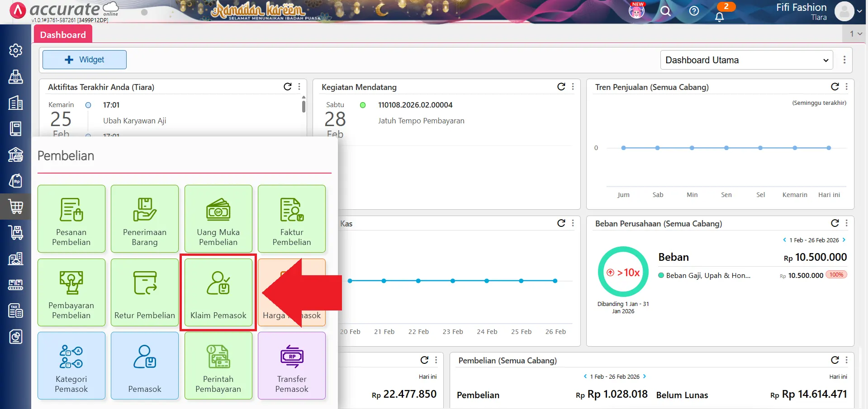Open Uang Muka Pembelian tile
Image resolution: width=868 pixels, height=409 pixels.
[218, 219]
